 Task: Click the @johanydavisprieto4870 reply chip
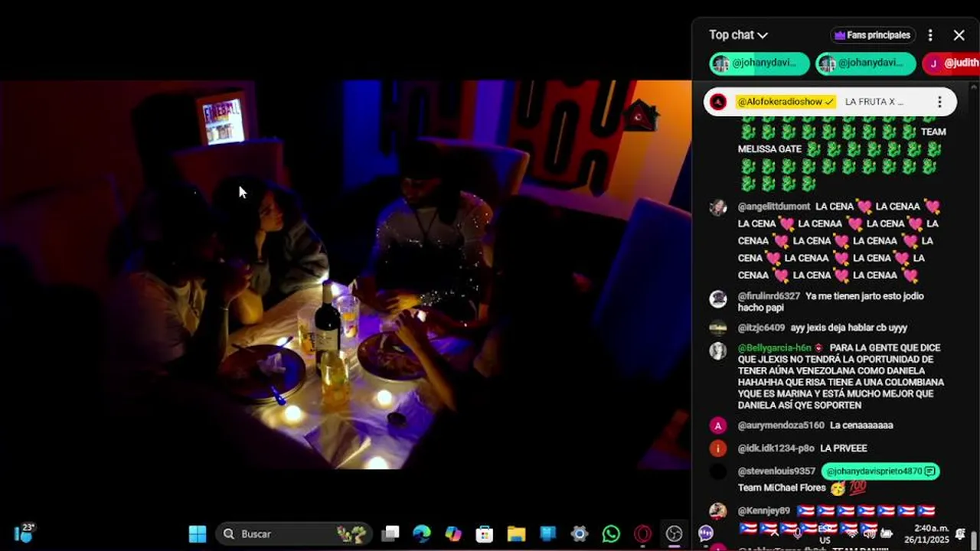pos(880,471)
